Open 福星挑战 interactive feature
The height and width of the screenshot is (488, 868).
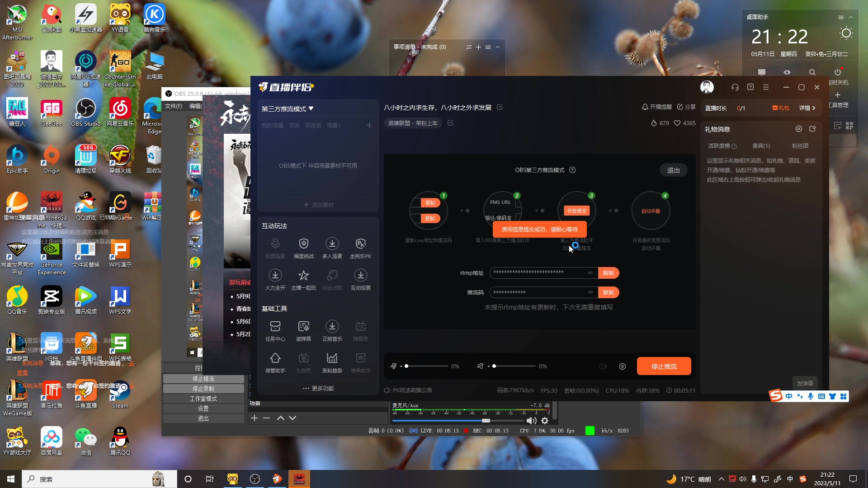[303, 248]
